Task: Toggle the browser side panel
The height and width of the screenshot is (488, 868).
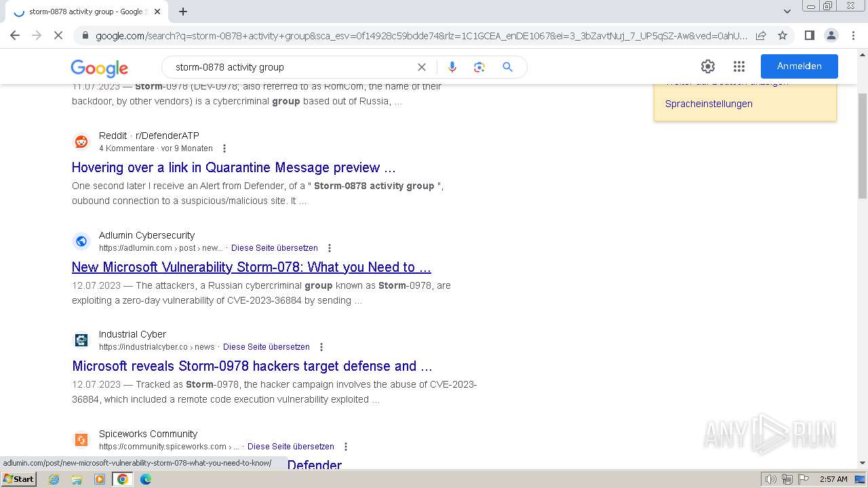Action: pyautogui.click(x=809, y=35)
